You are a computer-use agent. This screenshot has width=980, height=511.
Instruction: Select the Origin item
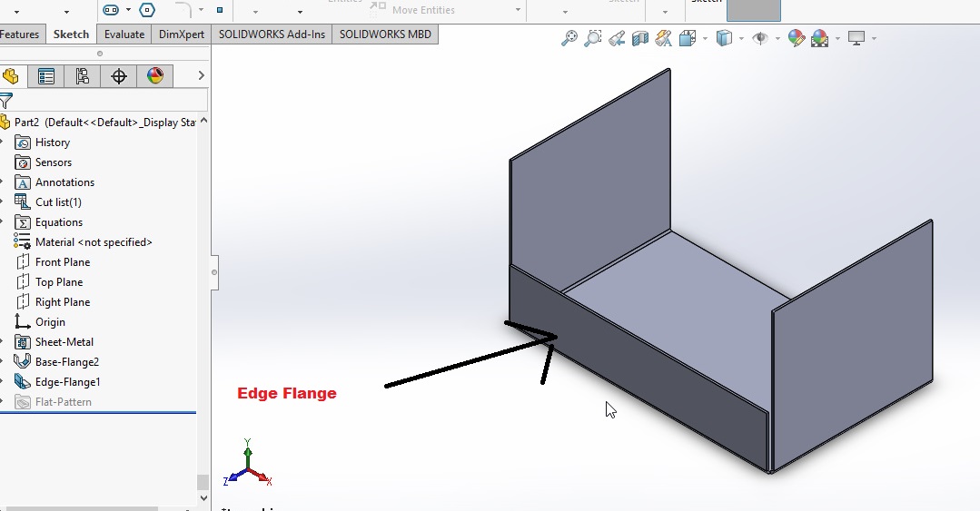click(x=50, y=322)
